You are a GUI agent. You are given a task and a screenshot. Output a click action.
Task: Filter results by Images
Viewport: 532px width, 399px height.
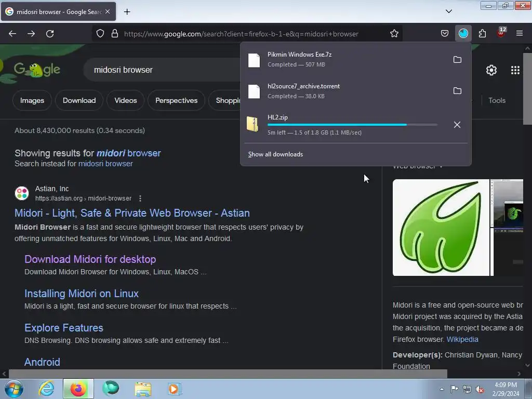32,100
